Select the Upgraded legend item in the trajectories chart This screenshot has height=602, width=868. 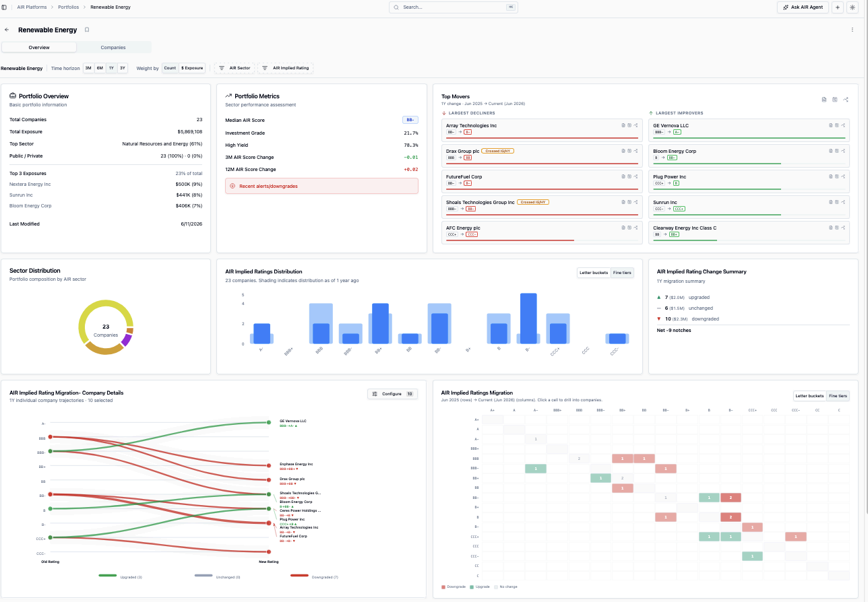pos(120,577)
